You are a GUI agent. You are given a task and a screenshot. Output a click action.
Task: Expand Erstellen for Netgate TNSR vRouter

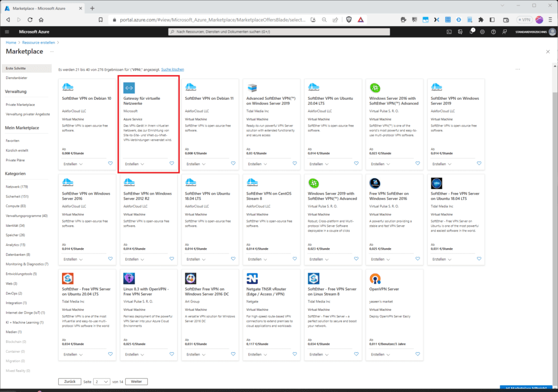coord(257,354)
